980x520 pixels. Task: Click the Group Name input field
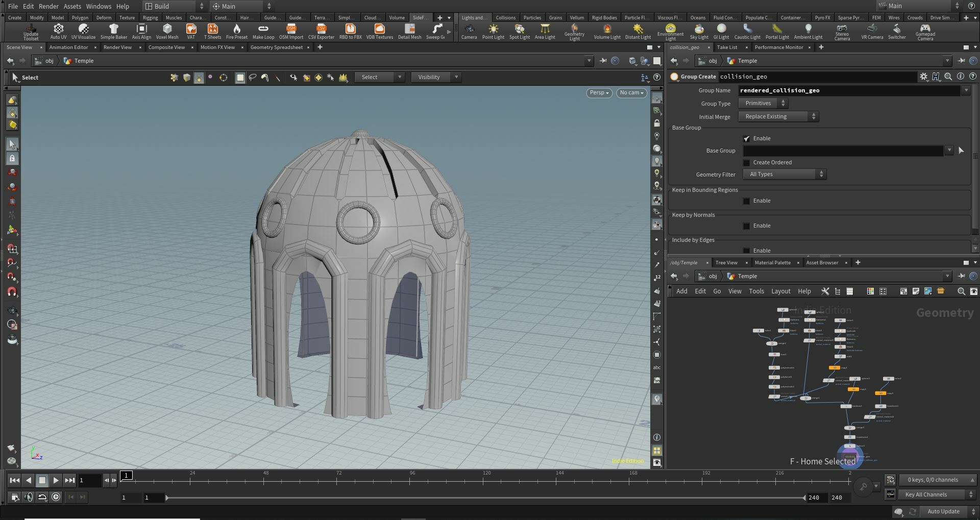[848, 90]
